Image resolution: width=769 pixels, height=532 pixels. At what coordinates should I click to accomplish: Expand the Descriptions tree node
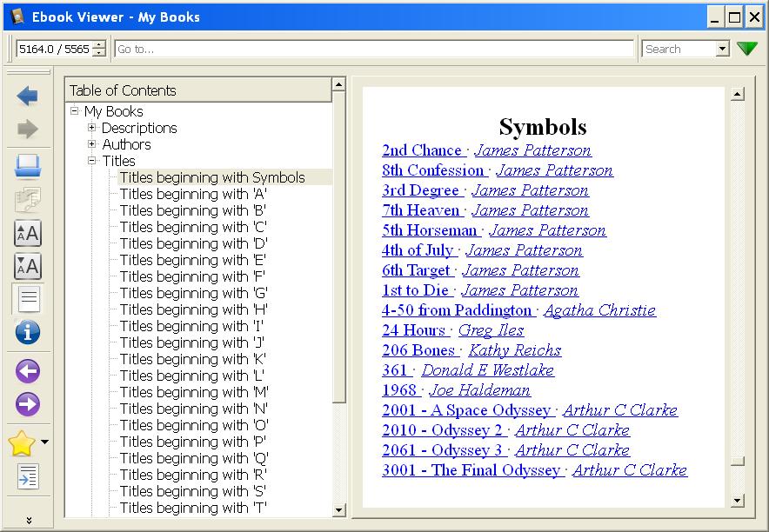tap(91, 128)
